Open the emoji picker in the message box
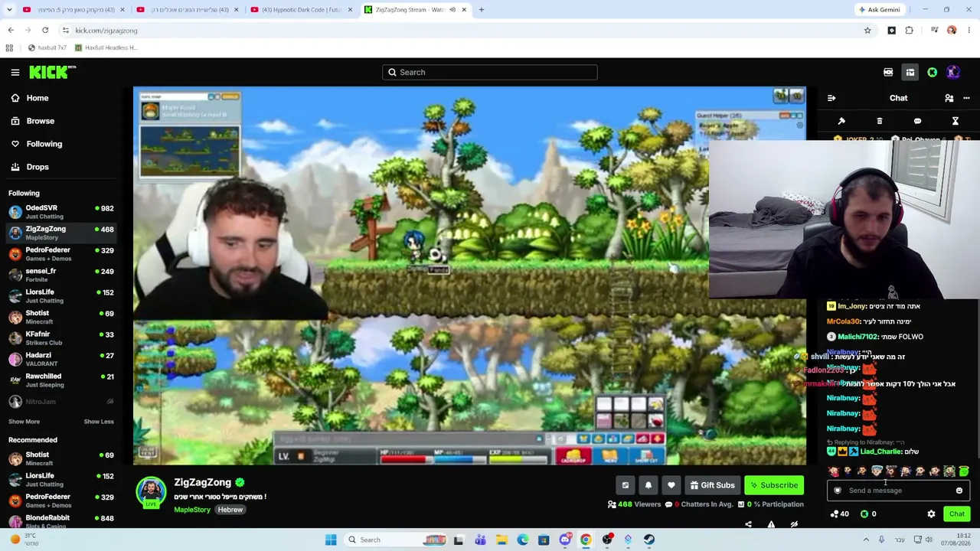Viewport: 980px width, 551px height. tap(959, 491)
